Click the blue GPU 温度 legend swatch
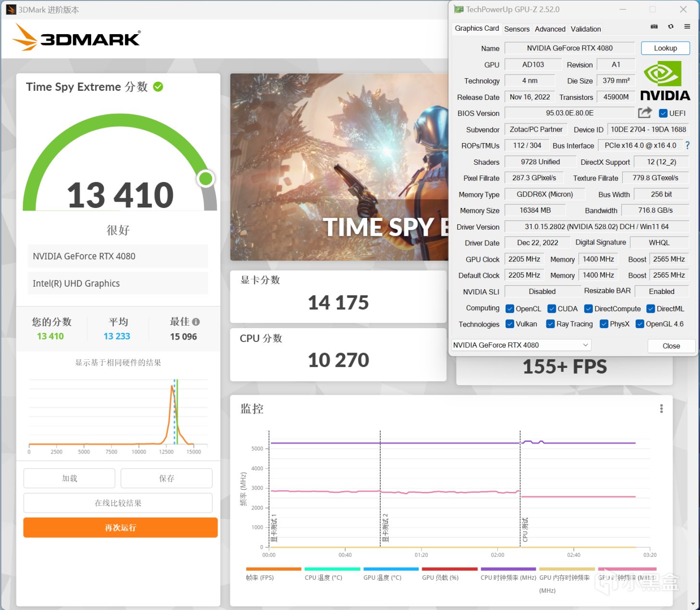Screen dimensions: 700x610 pos(391,569)
